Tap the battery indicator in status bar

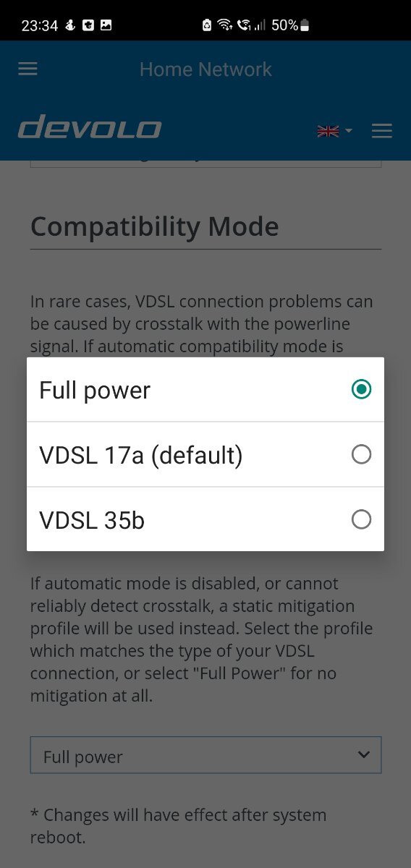pos(304,25)
